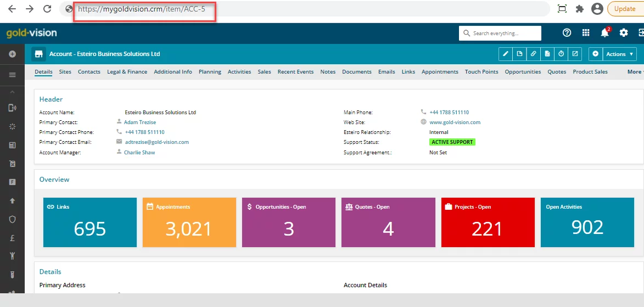Click the sidebar plus add icon
Image resolution: width=644 pixels, height=307 pixels.
(12, 54)
